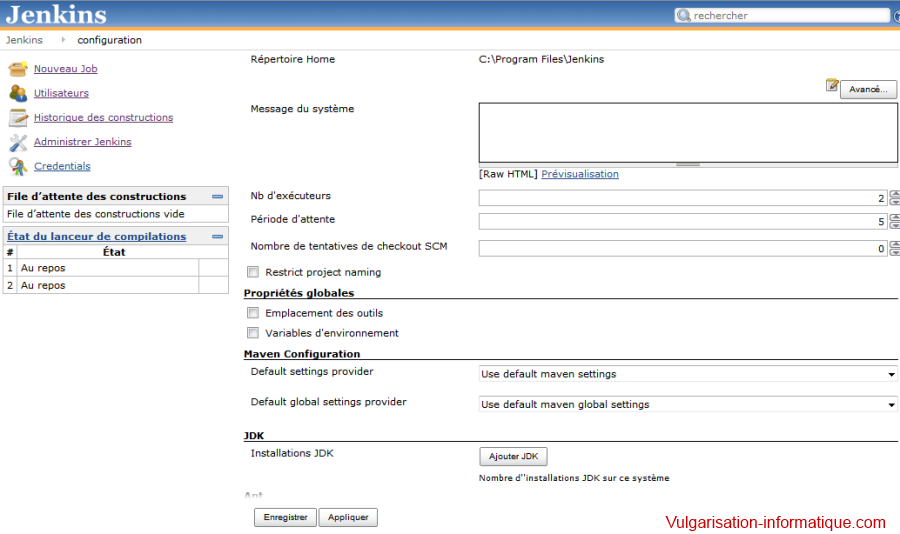Click the Nouveau Job package icon
This screenshot has width=900, height=534.
(x=18, y=69)
